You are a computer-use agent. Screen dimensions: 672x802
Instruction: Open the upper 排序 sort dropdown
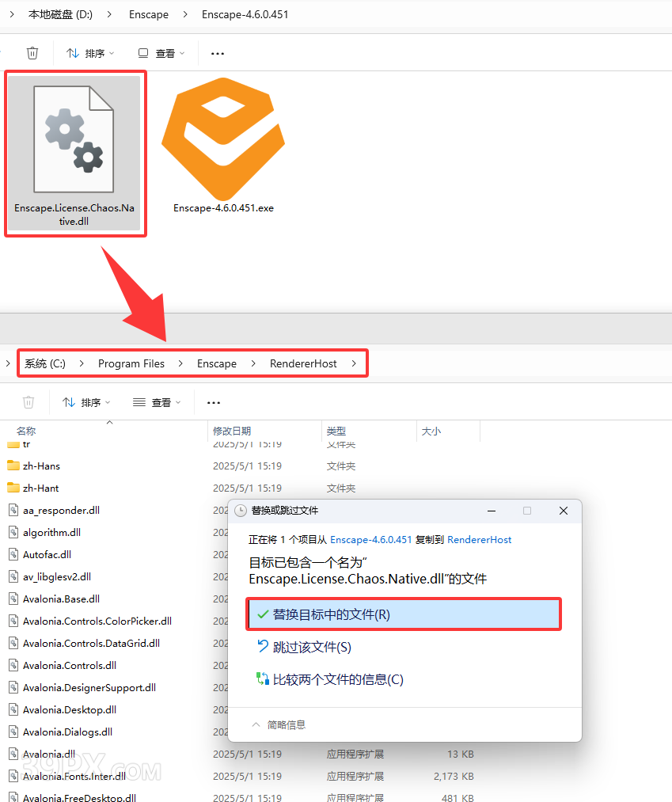[89, 53]
